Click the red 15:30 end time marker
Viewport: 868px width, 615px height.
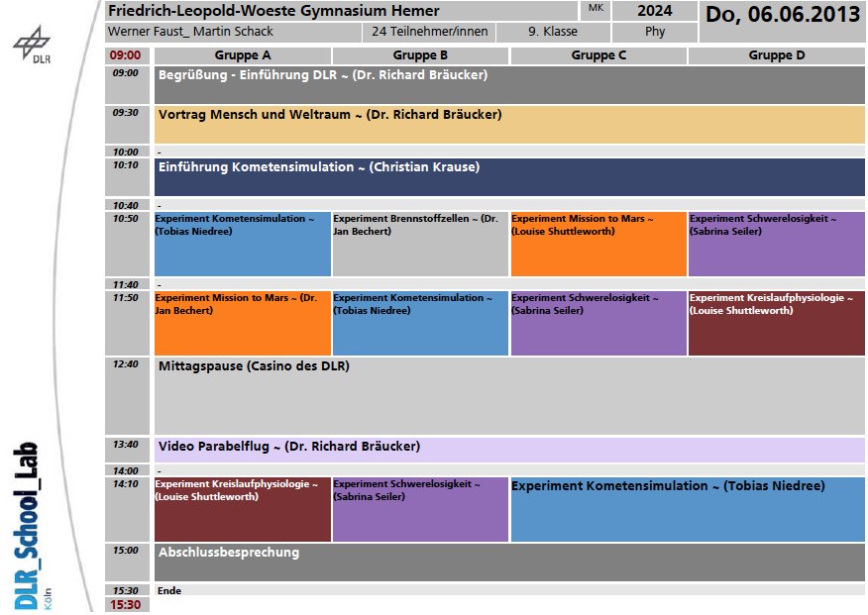pyautogui.click(x=125, y=605)
